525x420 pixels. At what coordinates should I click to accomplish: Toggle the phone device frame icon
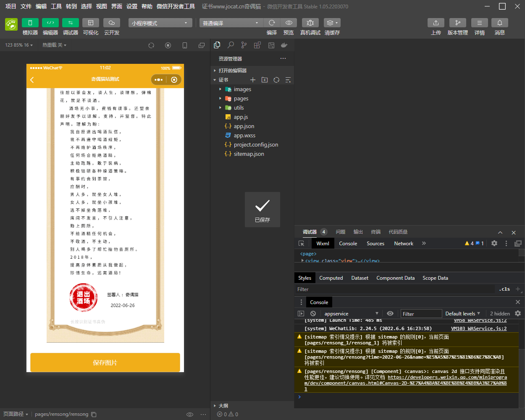coord(185,45)
